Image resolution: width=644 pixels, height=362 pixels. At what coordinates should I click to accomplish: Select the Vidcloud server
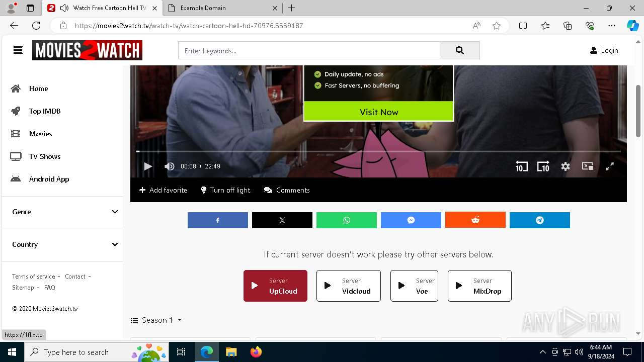(349, 286)
